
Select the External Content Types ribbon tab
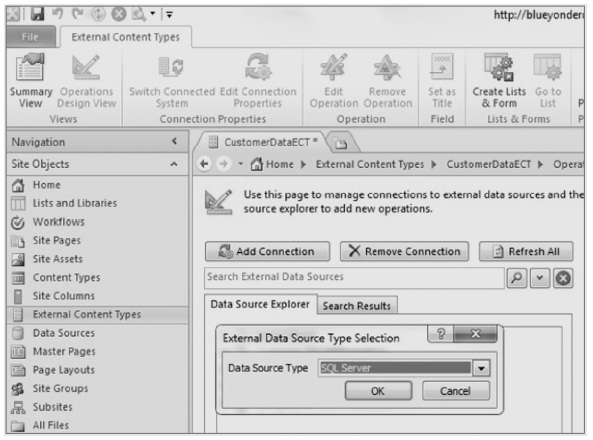click(x=126, y=37)
